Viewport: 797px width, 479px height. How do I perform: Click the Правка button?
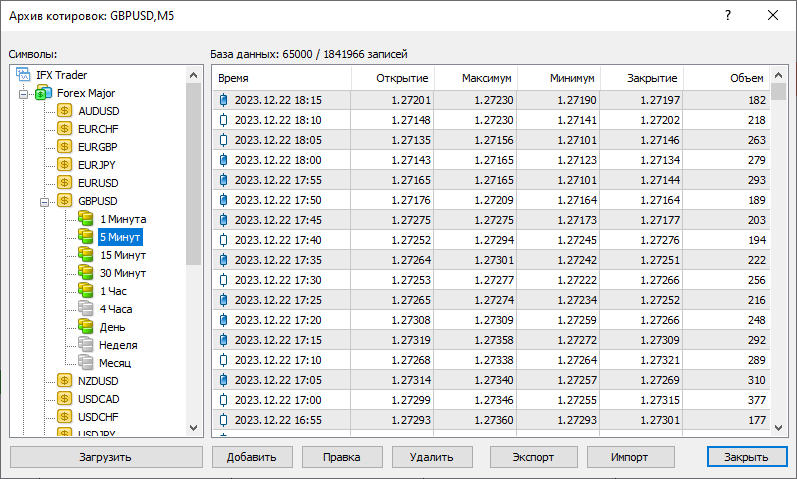tap(342, 457)
